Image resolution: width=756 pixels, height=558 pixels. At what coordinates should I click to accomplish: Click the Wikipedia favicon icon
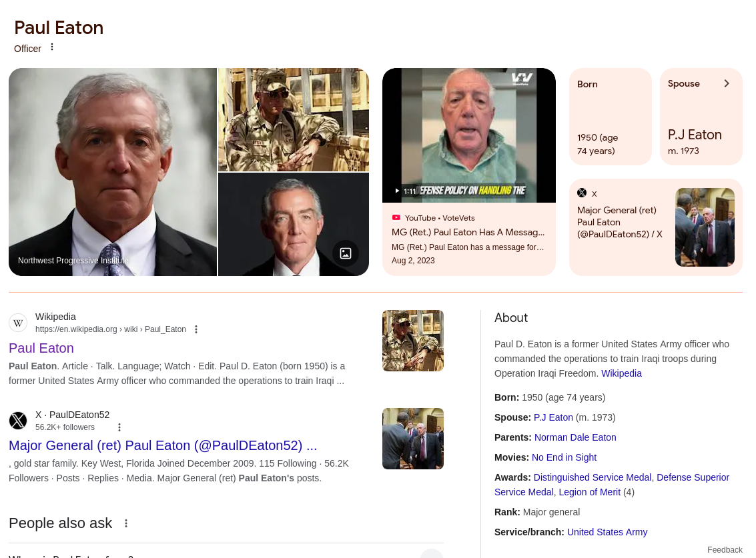(18, 323)
